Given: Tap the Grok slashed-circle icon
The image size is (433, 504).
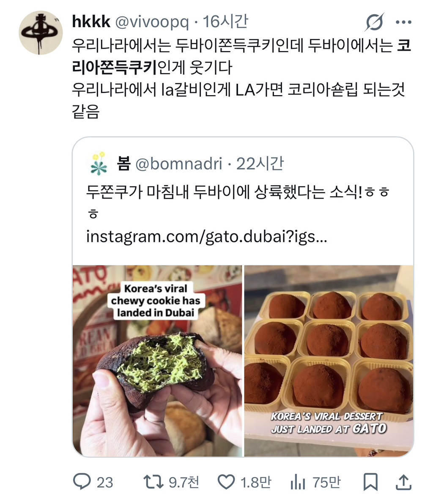Looking at the screenshot, I should coord(375,22).
